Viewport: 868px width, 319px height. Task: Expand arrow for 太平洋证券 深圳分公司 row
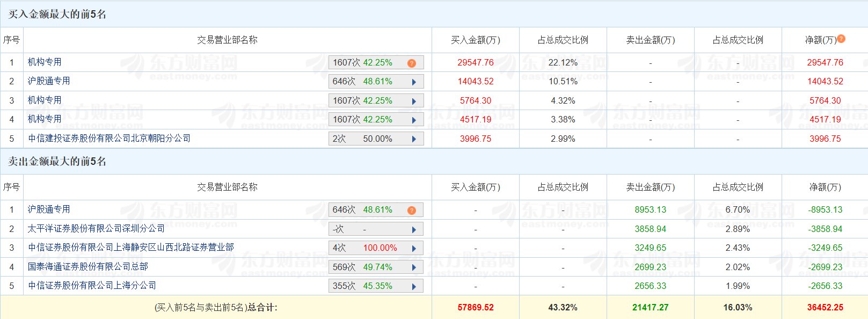point(414,229)
